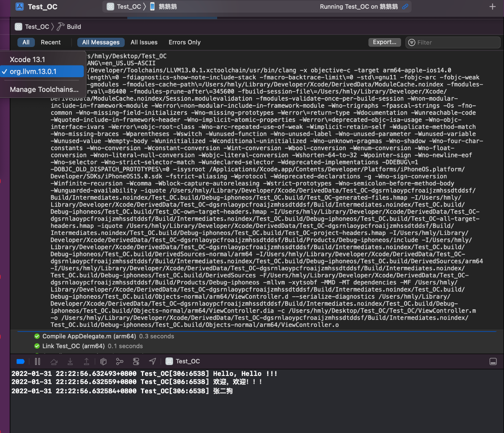Click the Test_OC breadcrumb in the jump bar
The image size is (504, 433).
click(32, 26)
